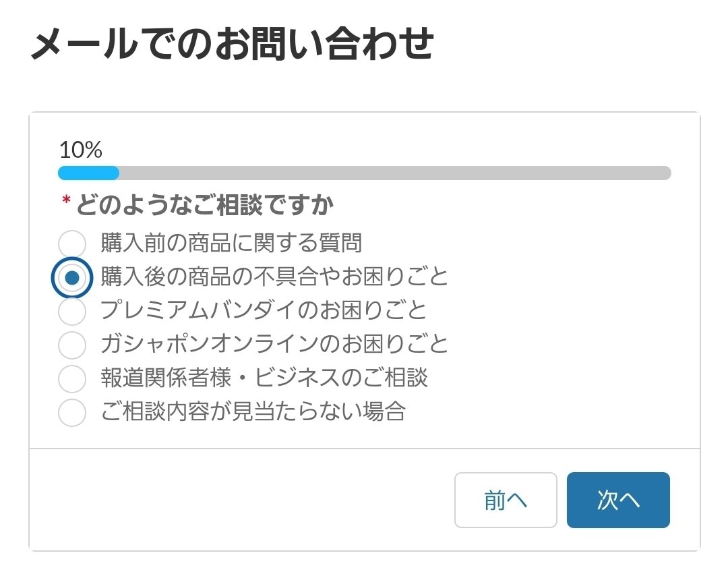Click the 購入後の商品の不具合やお困りごと label text
This screenshot has height=576, width=728.
point(274,277)
